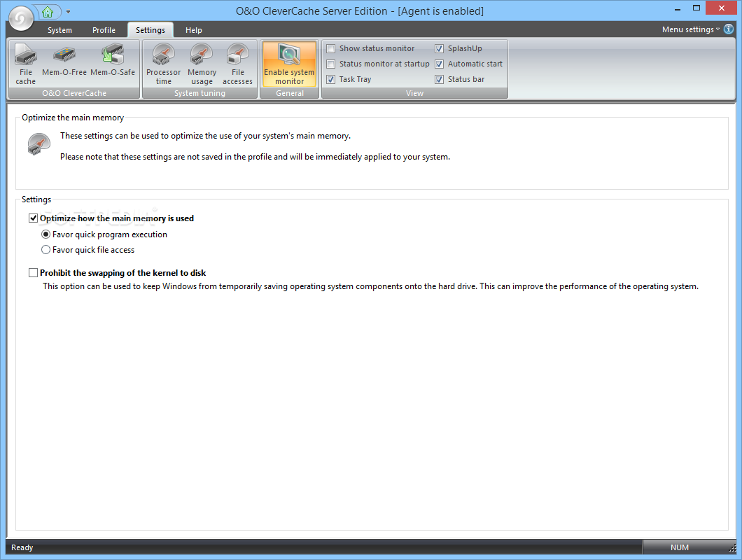Close the CleverCache window
The height and width of the screenshot is (560, 742).
coord(722,8)
